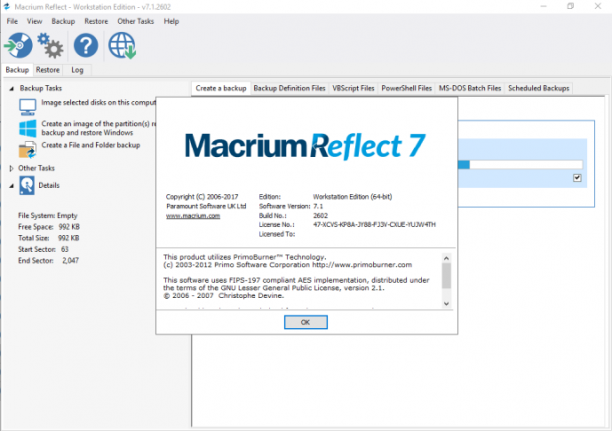
Task: Click the Other Tasks label in left panel
Action: [36, 168]
